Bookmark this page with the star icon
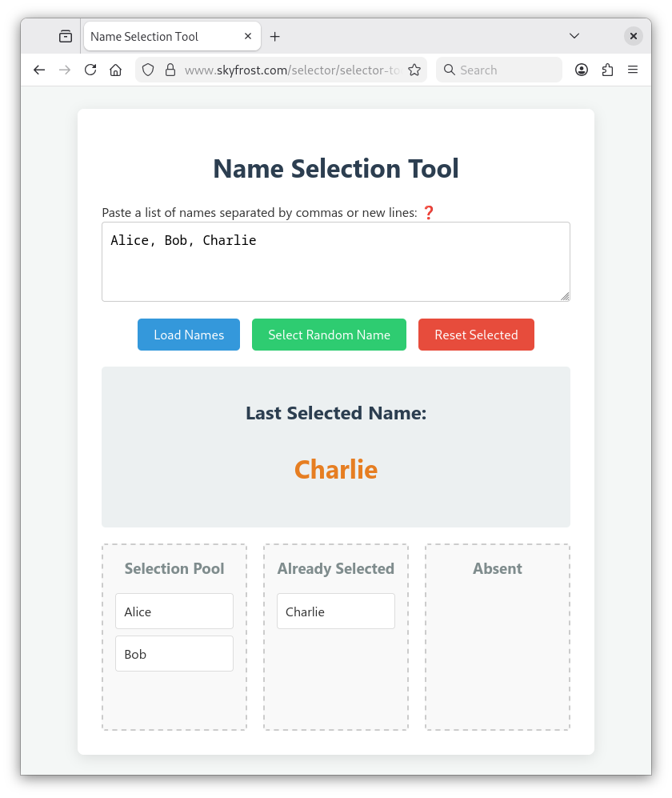 click(414, 70)
